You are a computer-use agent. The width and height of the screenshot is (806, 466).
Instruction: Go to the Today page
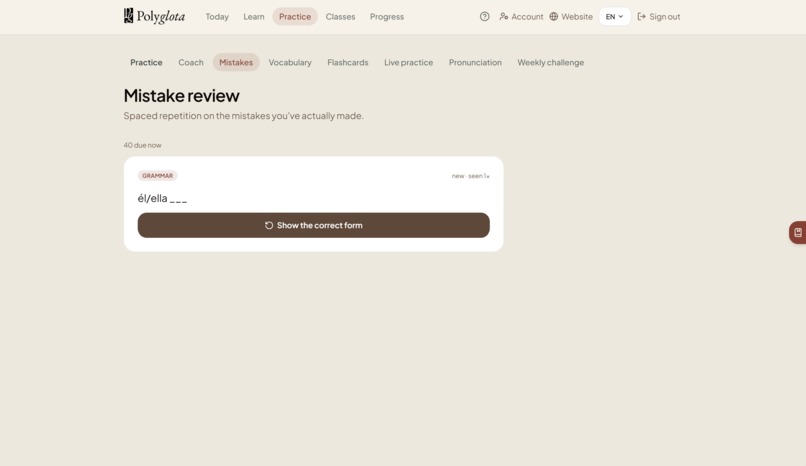tap(217, 16)
